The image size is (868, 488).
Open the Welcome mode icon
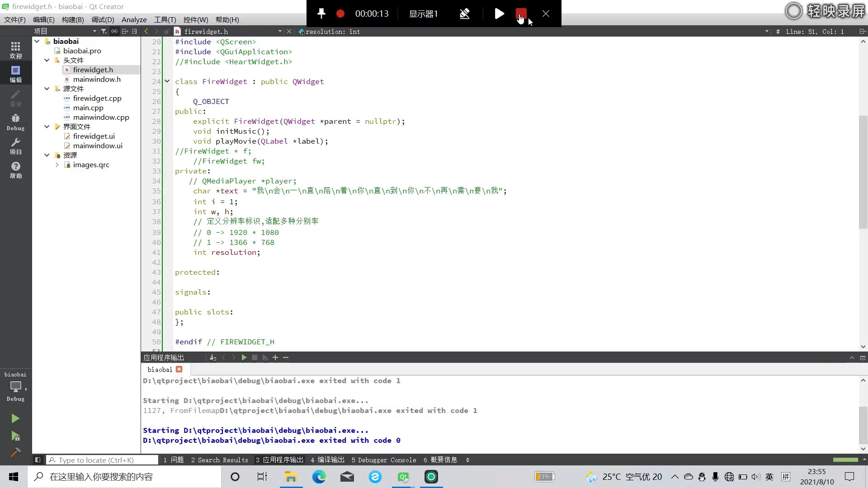(x=15, y=50)
